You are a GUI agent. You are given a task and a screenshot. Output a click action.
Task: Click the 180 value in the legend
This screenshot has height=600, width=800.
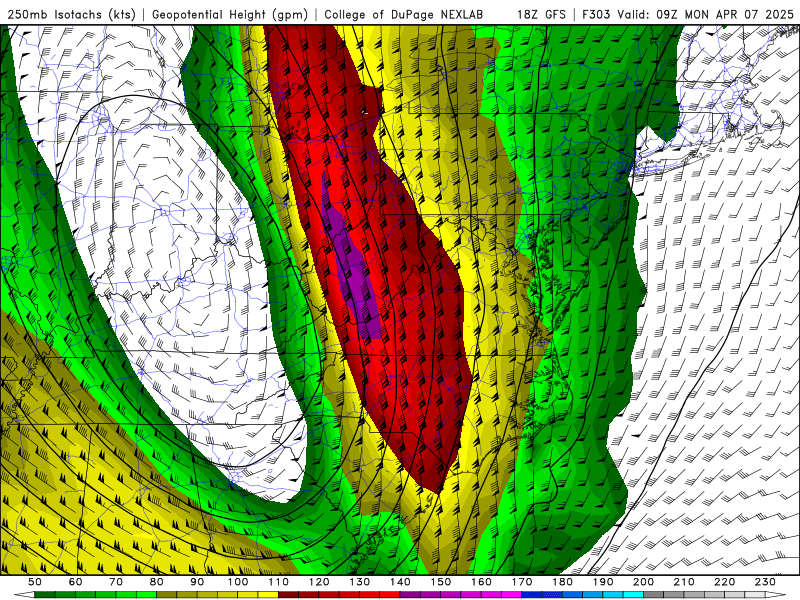(x=563, y=582)
